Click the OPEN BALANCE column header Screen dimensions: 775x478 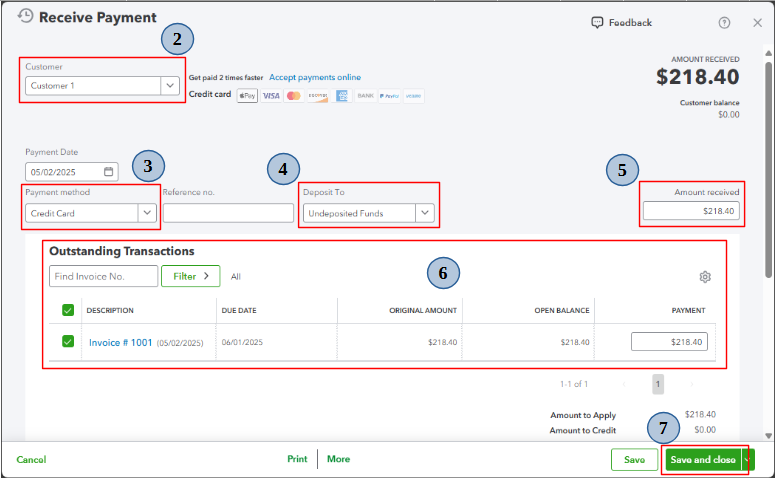(x=561, y=310)
